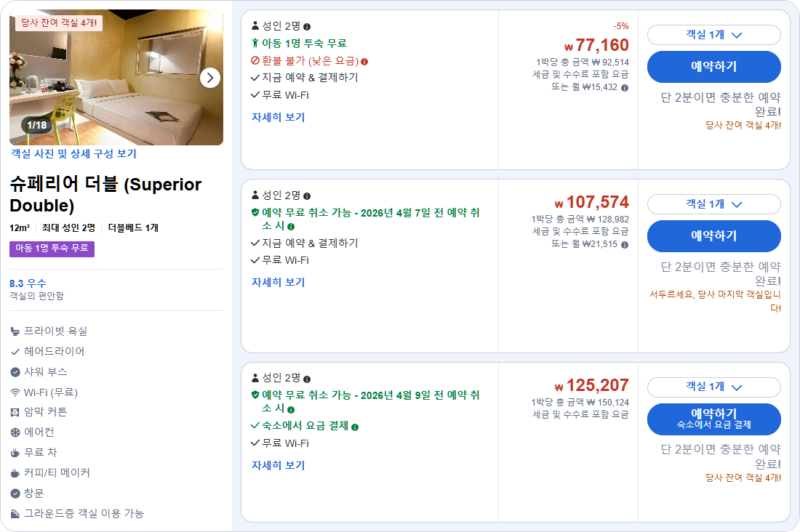
Task: Click the 헤어드라이어 hairdryer icon
Action: 15,350
